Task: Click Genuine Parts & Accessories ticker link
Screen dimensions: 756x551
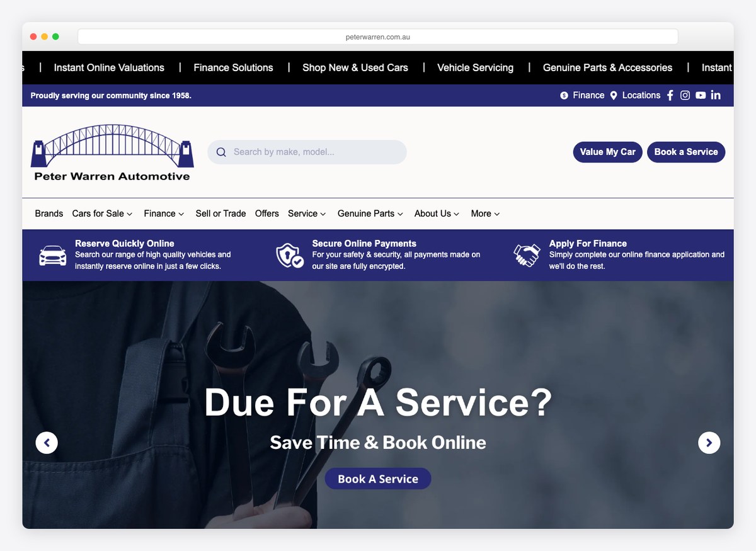Action: [607, 67]
